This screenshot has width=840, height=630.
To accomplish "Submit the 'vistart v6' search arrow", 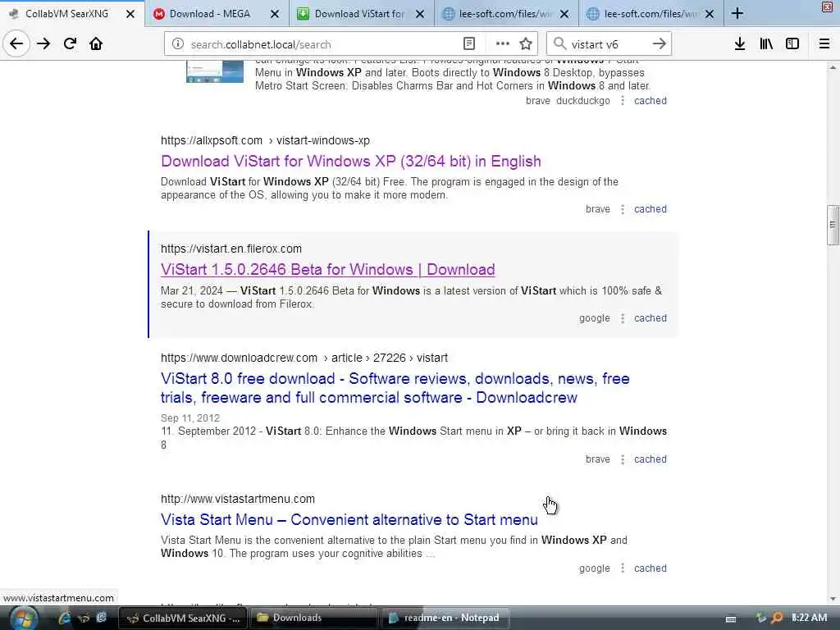I will coord(660,44).
